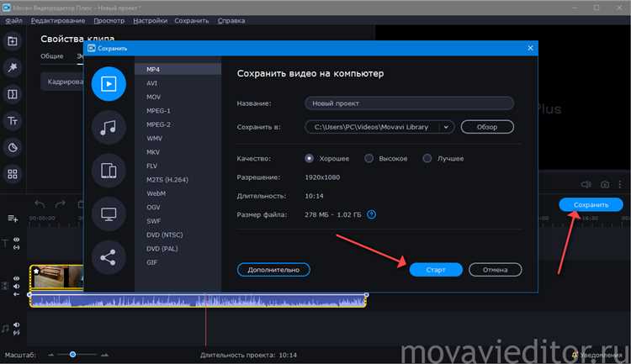Screen dimensions: 631x364
Task: Click main window blue Сохранить button
Action: pos(591,205)
